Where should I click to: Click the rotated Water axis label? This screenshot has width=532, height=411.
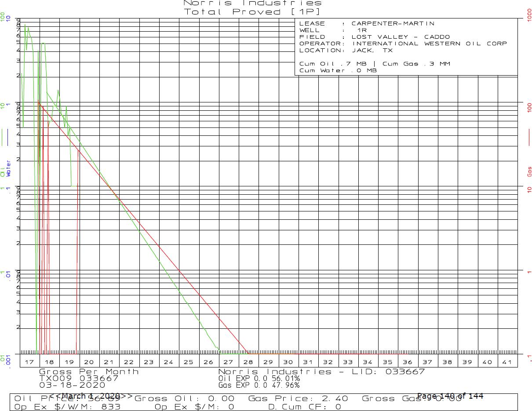pos(8,169)
